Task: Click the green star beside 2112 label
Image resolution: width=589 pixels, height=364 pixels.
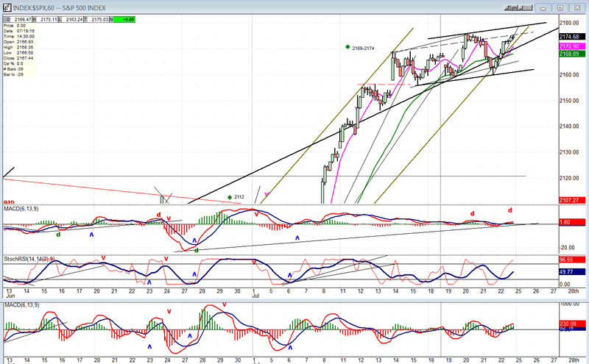Action: click(x=230, y=197)
